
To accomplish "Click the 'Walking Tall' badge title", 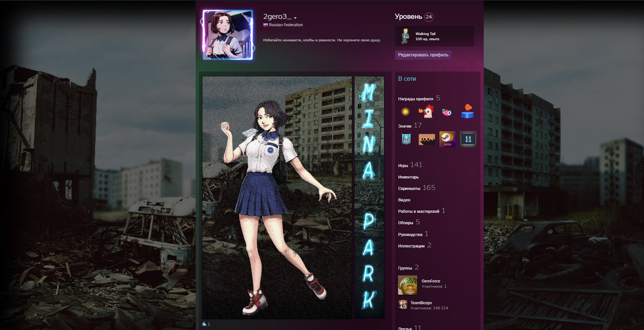I will (425, 34).
